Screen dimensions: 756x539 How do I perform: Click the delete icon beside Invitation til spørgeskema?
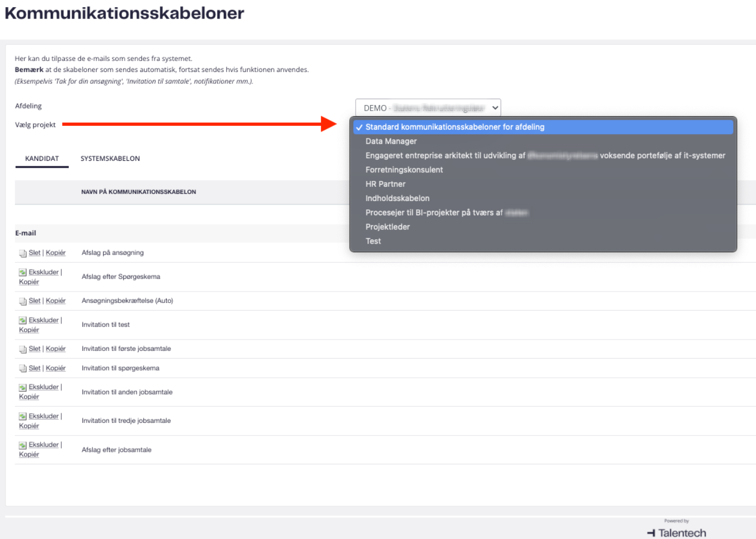(22, 369)
